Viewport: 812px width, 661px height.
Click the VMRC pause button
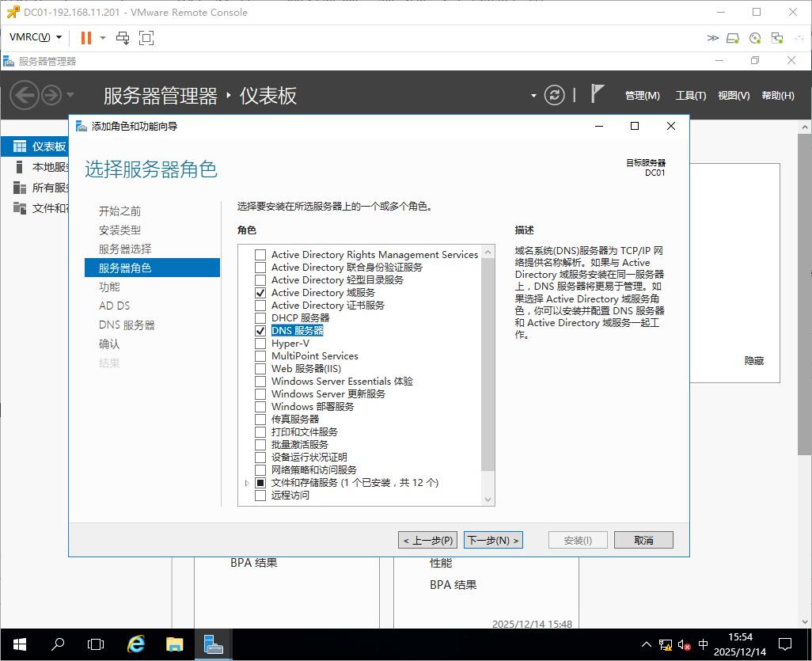click(x=86, y=38)
